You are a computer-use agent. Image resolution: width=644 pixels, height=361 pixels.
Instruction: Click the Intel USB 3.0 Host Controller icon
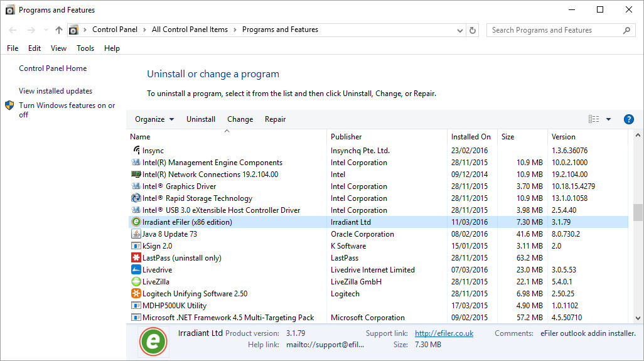coord(136,210)
